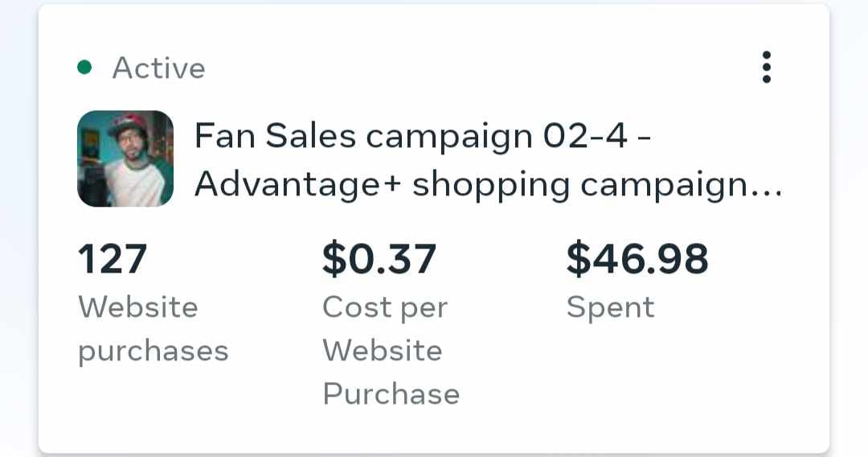Click the capitalized Purchase label
The image size is (868, 457).
(x=391, y=394)
